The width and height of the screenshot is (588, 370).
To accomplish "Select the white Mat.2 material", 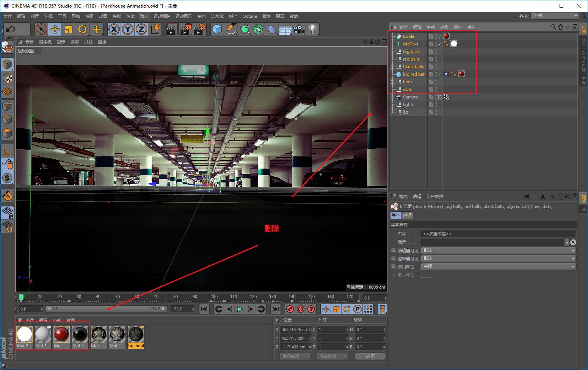I will click(25, 337).
